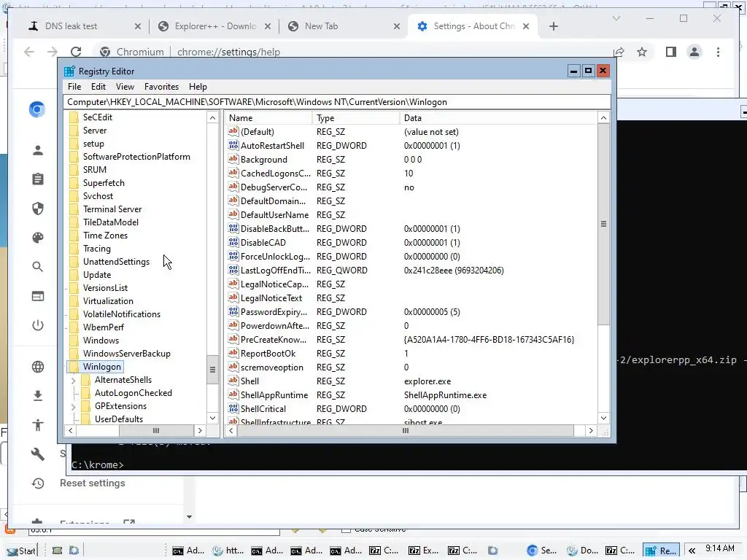747x560 pixels.
Task: Click the value list horizontal scroll right arrow
Action: [591, 430]
